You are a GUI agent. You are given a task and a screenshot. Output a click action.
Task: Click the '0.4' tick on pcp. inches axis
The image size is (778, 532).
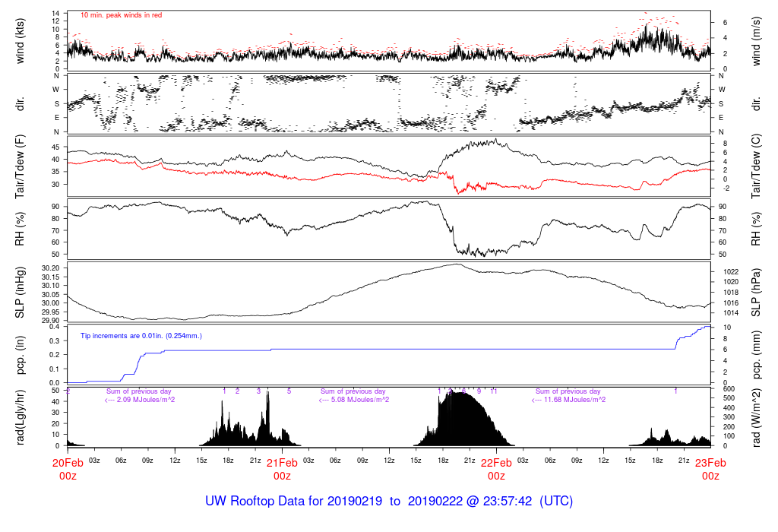click(x=55, y=327)
